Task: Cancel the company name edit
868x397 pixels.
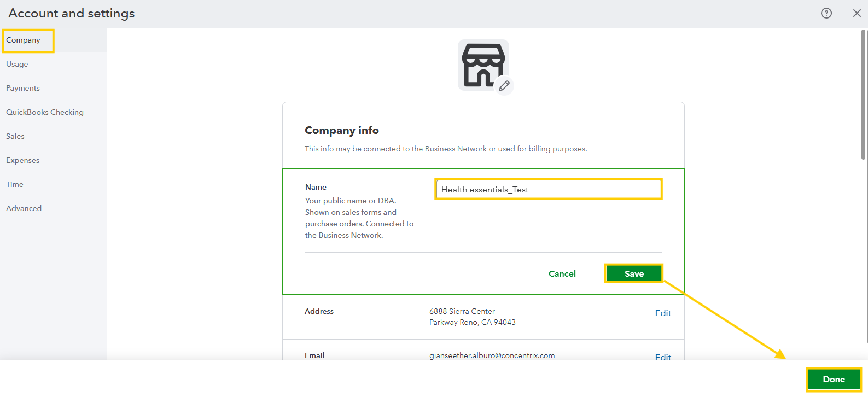Action: point(562,274)
